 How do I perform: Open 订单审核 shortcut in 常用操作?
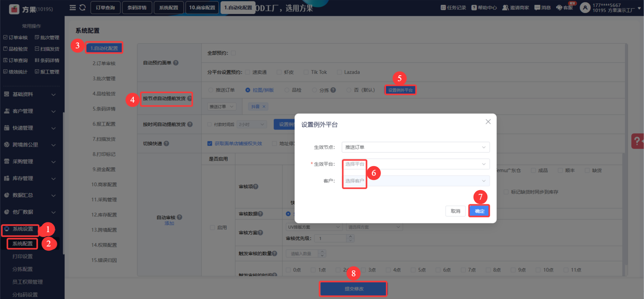click(15, 37)
